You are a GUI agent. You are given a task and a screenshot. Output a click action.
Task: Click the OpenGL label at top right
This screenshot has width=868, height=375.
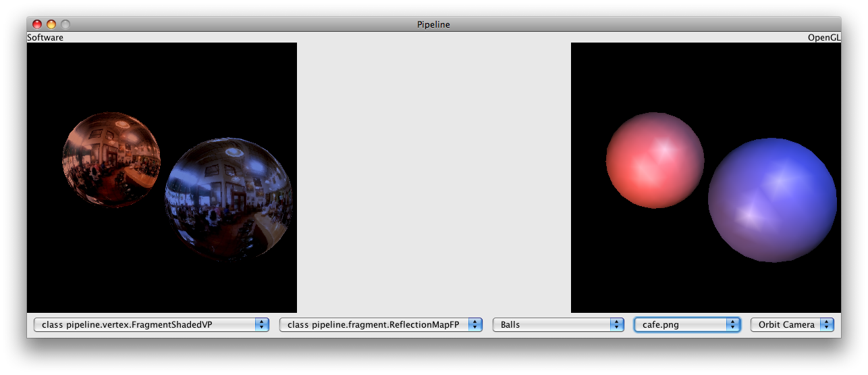(824, 38)
